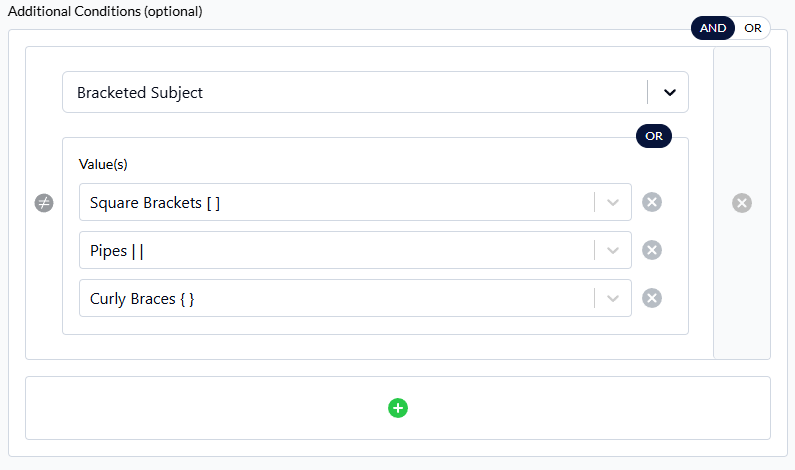This screenshot has height=470, width=795.
Task: Add a new condition with green plus
Action: pos(398,408)
